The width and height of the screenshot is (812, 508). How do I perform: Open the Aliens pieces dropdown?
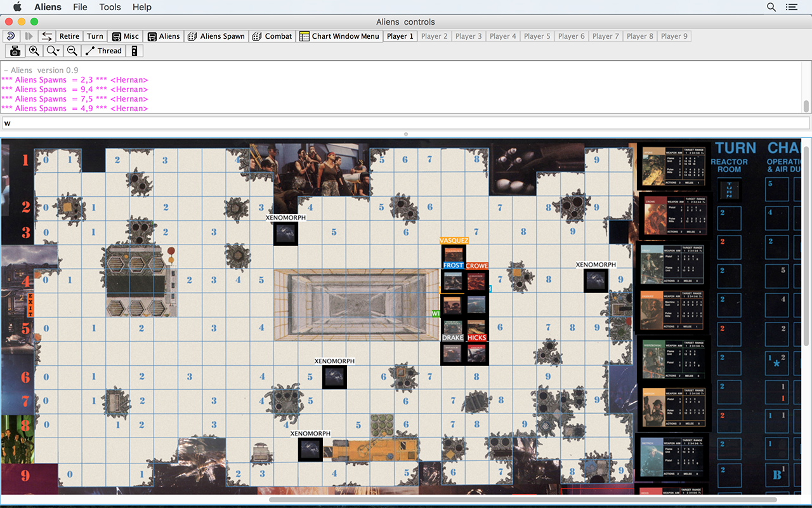click(x=163, y=36)
